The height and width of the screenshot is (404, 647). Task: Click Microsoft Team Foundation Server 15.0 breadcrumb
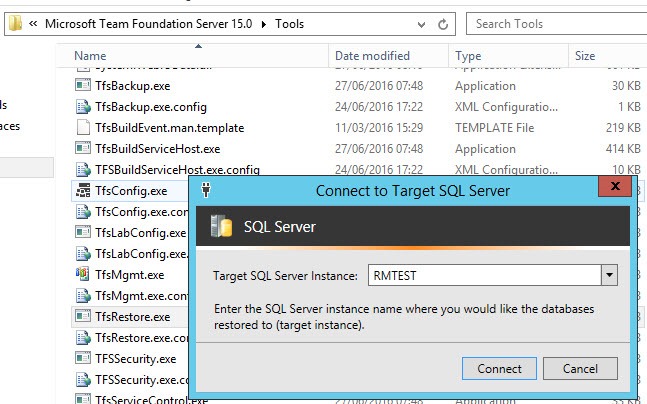[x=149, y=24]
